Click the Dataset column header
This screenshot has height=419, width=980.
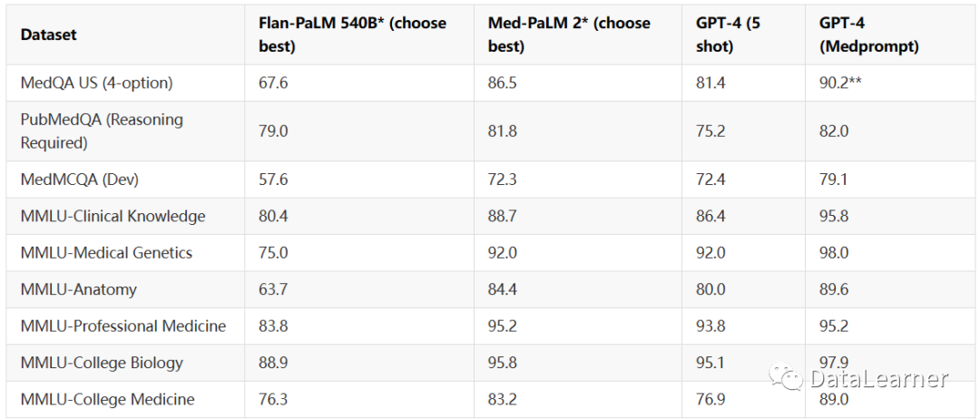(x=48, y=35)
